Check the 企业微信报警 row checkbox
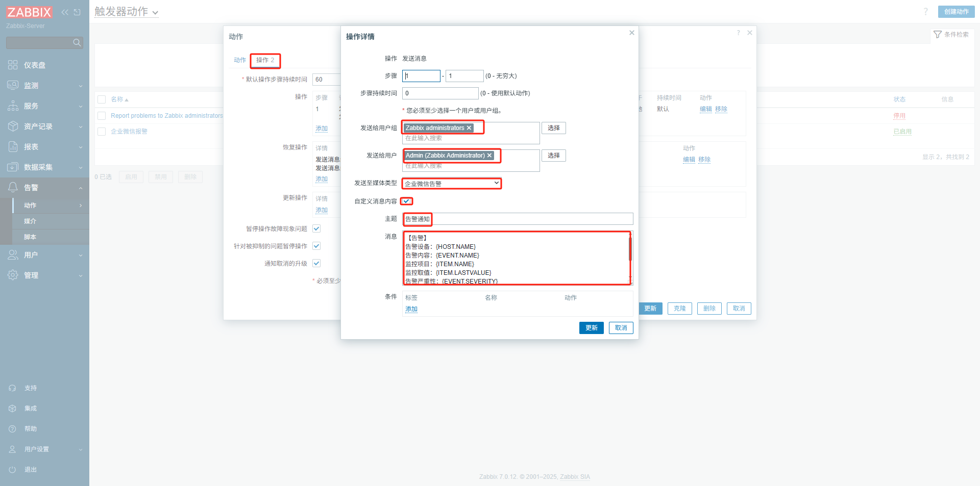This screenshot has height=486, width=980. (x=102, y=132)
